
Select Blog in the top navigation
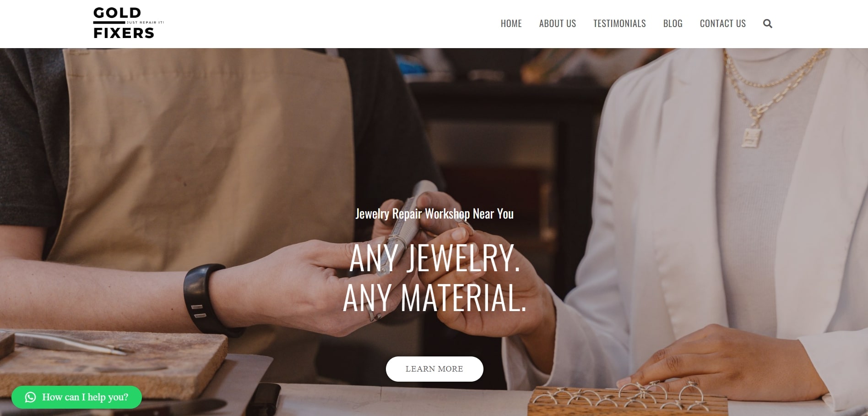tap(673, 23)
